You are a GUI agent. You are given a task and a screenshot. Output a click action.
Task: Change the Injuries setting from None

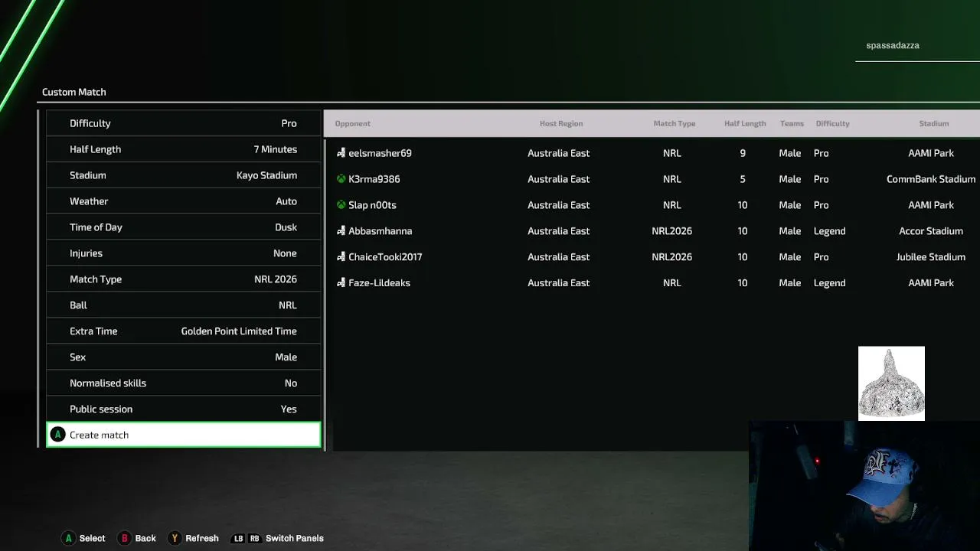pos(184,253)
